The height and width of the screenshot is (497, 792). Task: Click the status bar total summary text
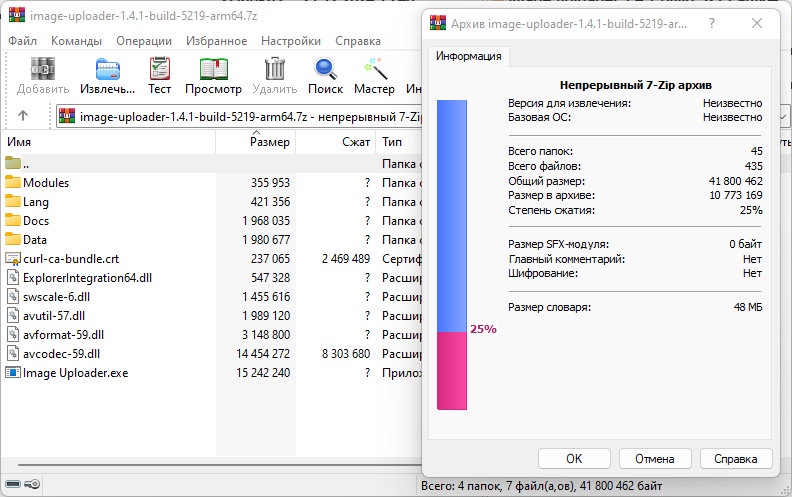coord(541,486)
